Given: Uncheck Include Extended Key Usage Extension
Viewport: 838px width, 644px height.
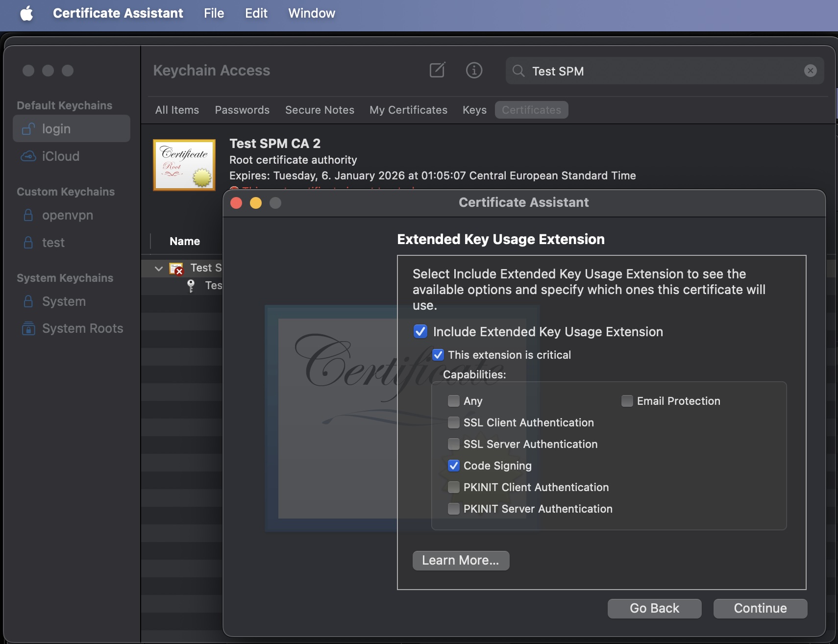Looking at the screenshot, I should (x=420, y=332).
